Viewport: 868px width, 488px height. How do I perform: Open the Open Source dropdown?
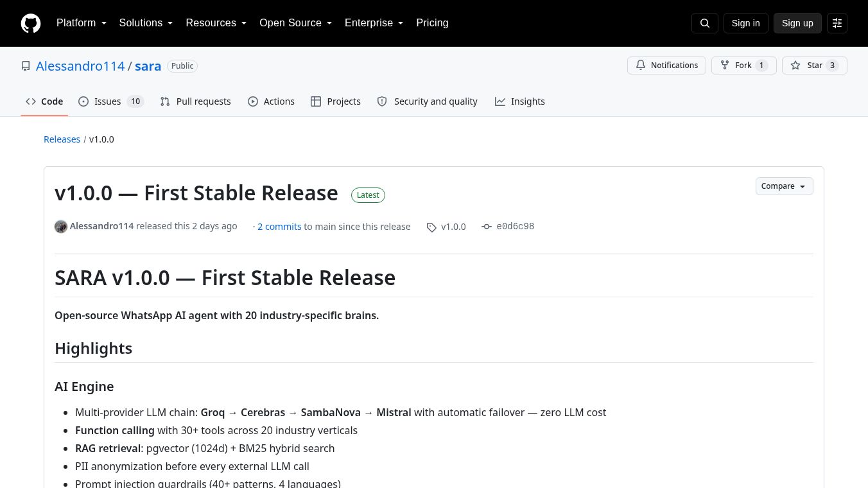pyautogui.click(x=296, y=23)
